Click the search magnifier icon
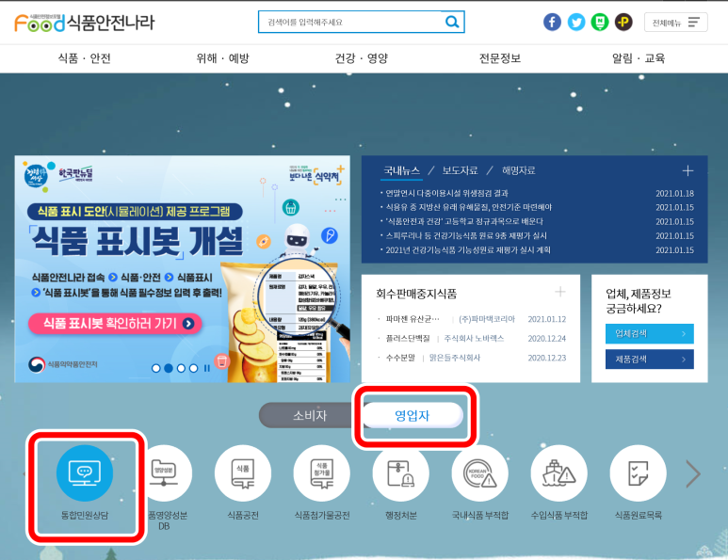Viewport: 728px width, 560px height. pyautogui.click(x=452, y=22)
